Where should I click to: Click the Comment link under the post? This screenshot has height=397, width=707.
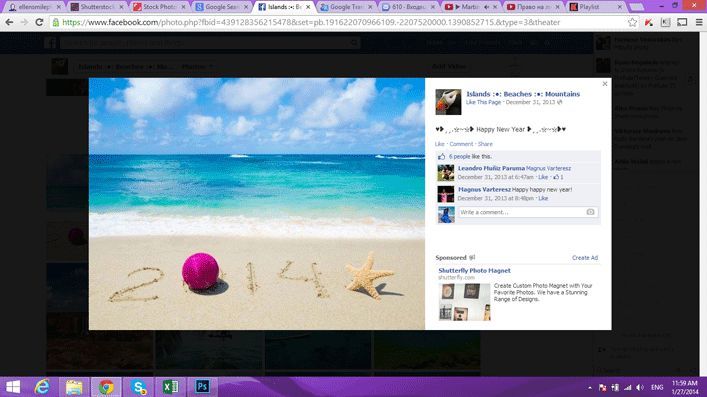tap(461, 144)
